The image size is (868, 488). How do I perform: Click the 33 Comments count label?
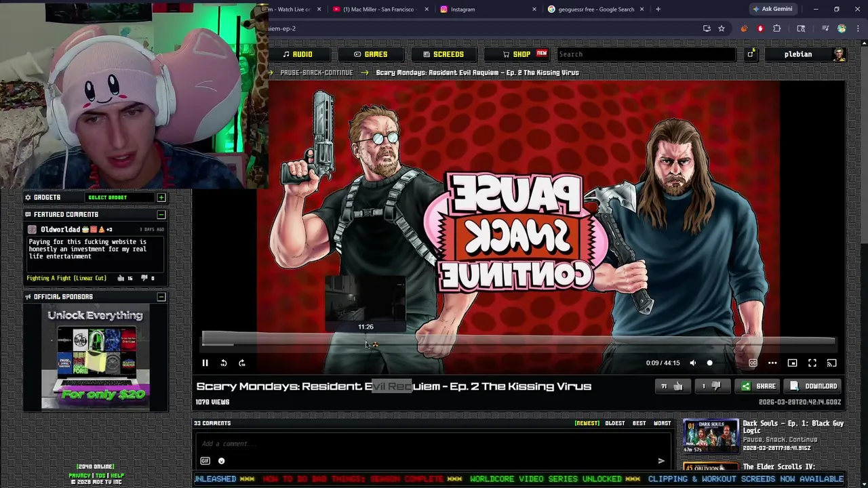coord(212,424)
